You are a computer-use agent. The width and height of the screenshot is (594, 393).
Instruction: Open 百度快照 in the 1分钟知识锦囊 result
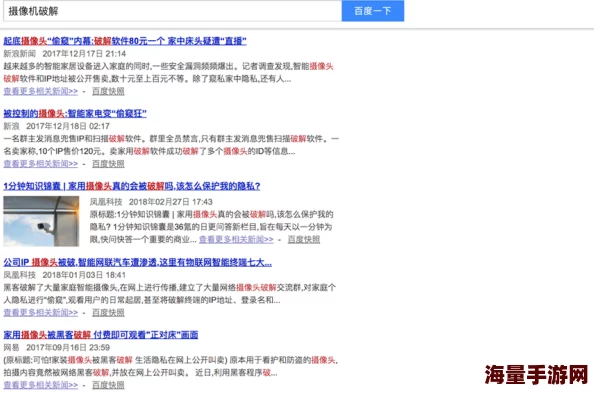click(304, 240)
